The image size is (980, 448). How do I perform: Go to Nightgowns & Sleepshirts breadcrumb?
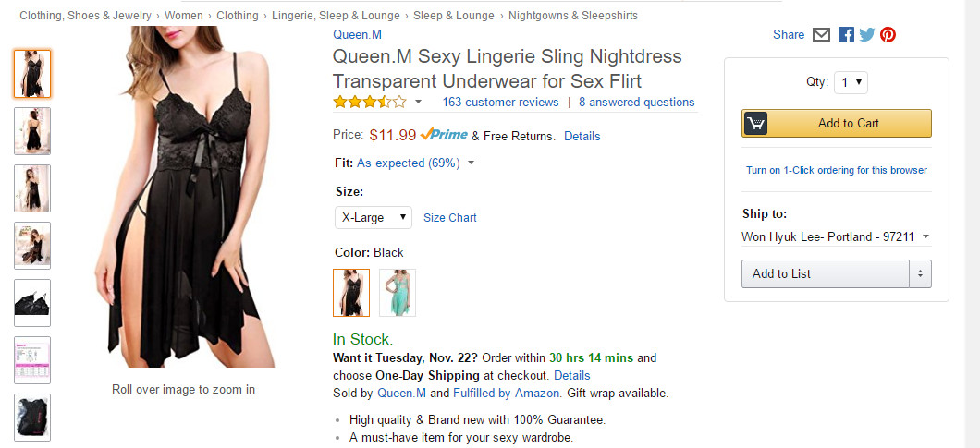(572, 16)
